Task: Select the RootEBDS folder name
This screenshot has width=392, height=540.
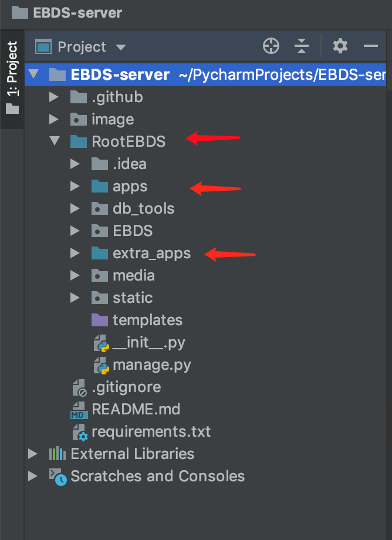Action: pyautogui.click(x=129, y=141)
